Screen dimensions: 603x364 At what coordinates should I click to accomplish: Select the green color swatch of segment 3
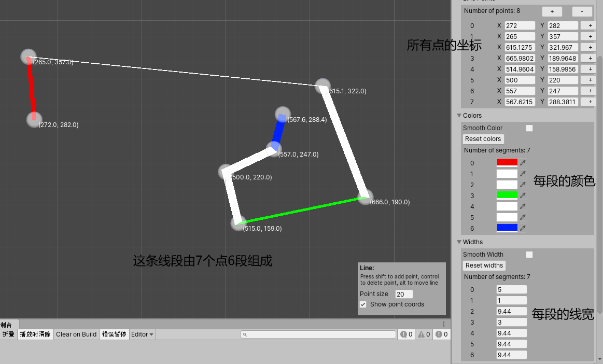click(x=507, y=195)
